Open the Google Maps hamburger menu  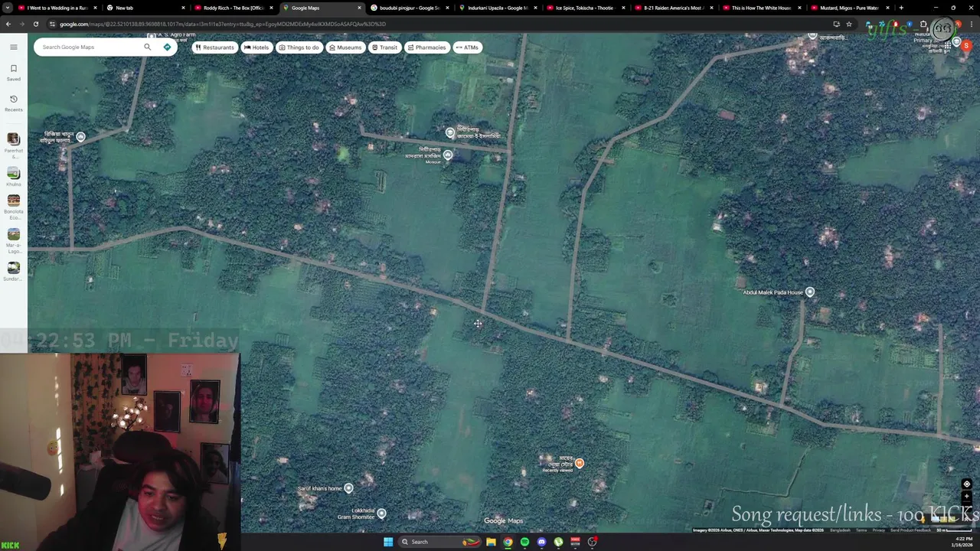tap(13, 47)
